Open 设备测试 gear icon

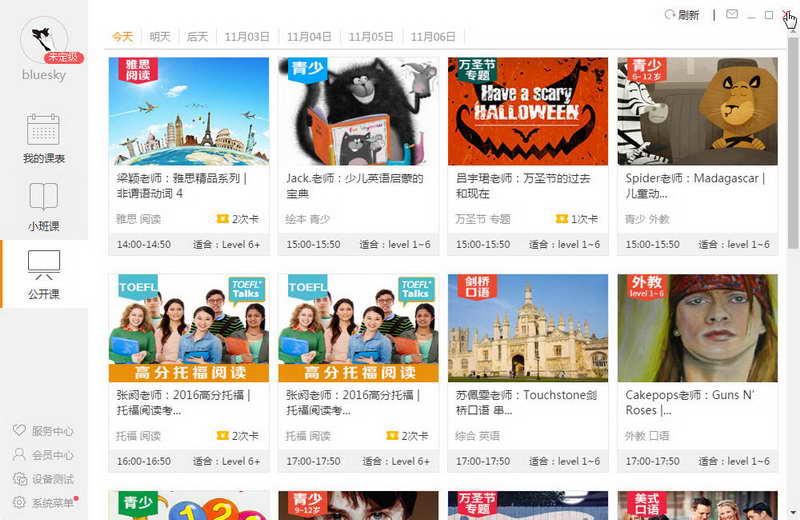coord(19,479)
